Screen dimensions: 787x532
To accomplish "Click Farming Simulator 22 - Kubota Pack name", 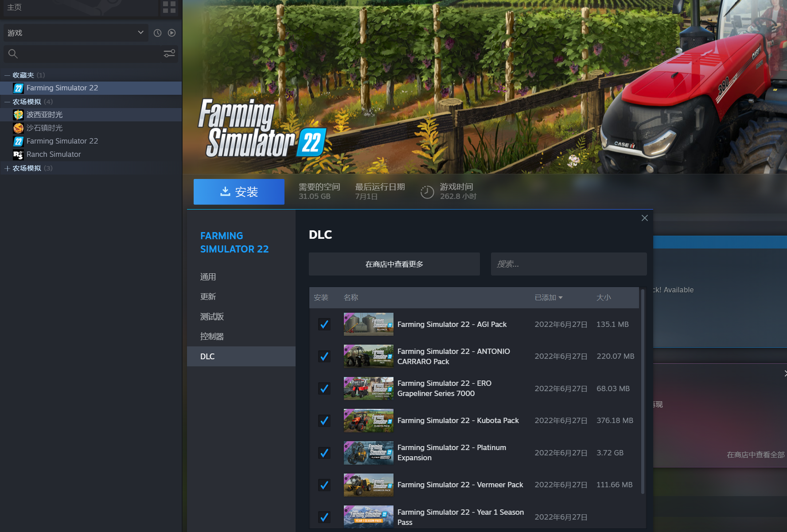I will pos(458,420).
